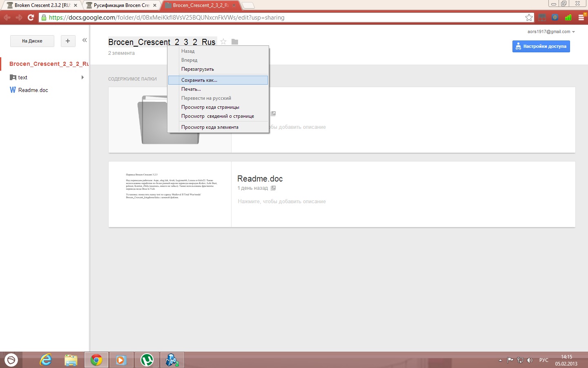Click the folder icon beside the title
Image resolution: width=588 pixels, height=368 pixels.
click(x=235, y=42)
